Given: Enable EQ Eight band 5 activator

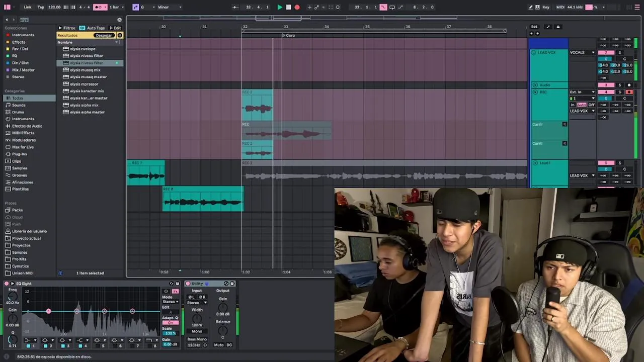Looking at the screenshot, I should point(97,346).
